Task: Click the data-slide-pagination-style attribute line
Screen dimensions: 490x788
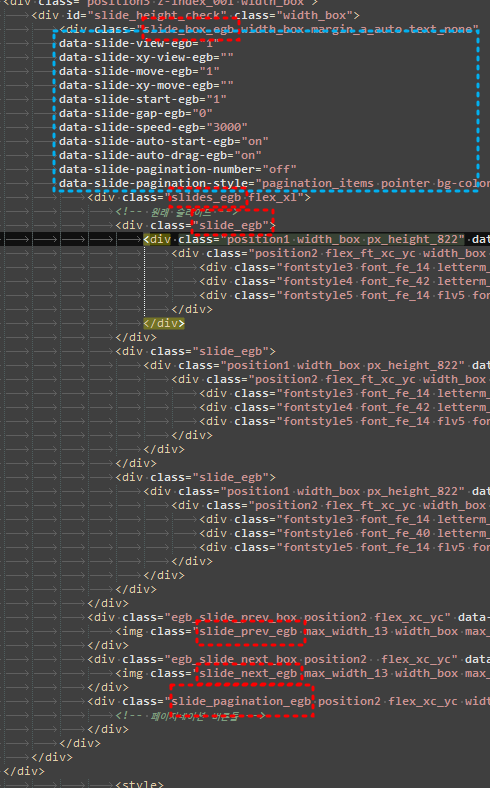Action: click(274, 183)
